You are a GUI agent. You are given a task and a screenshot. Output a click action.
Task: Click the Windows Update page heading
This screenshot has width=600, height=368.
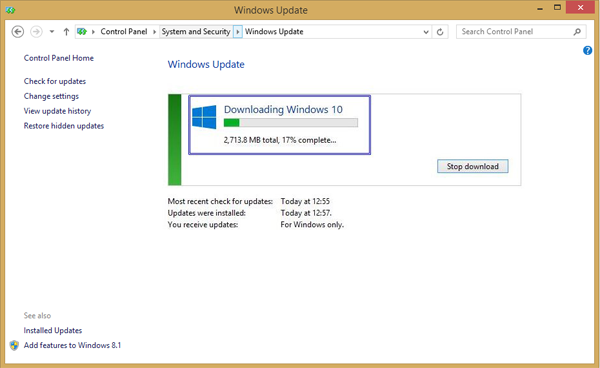click(x=206, y=64)
